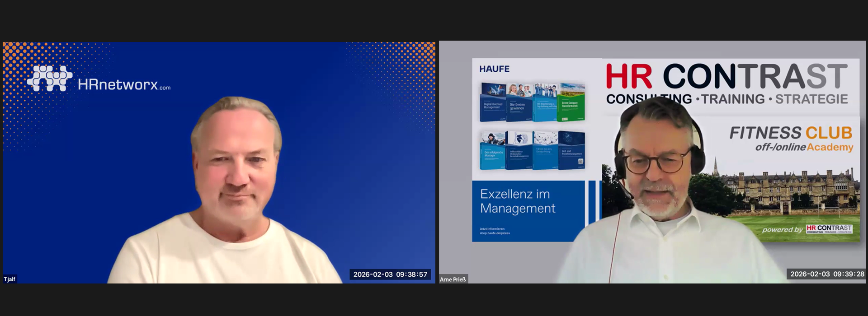Click timestamp '2026-02-03 09:38:57'
The image size is (868, 316).
[390, 274]
